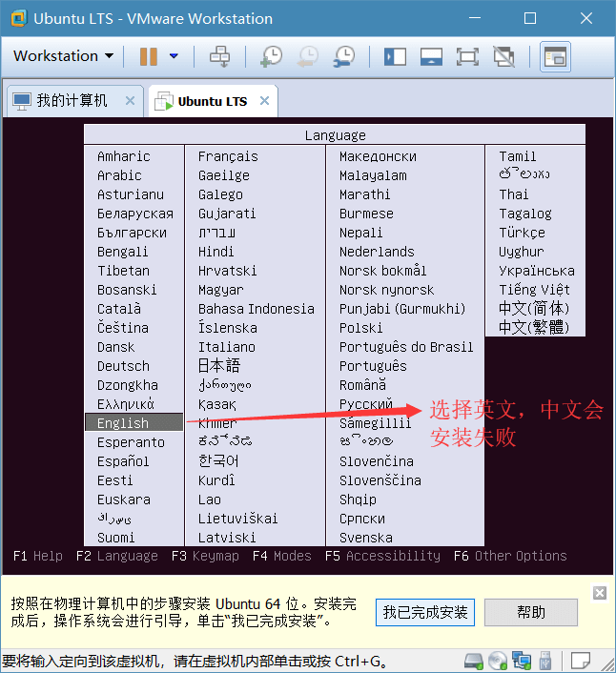Click F3 Keymap option
The image size is (616, 673).
pos(205,556)
